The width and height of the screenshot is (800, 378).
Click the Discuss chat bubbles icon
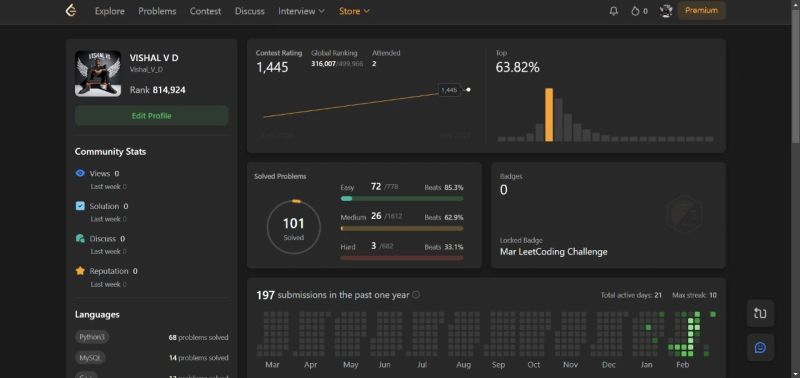click(x=80, y=239)
